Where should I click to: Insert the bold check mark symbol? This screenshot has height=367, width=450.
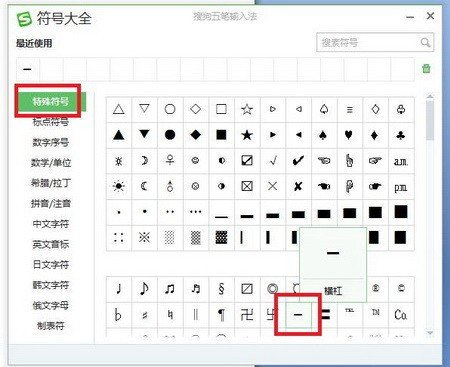click(298, 161)
